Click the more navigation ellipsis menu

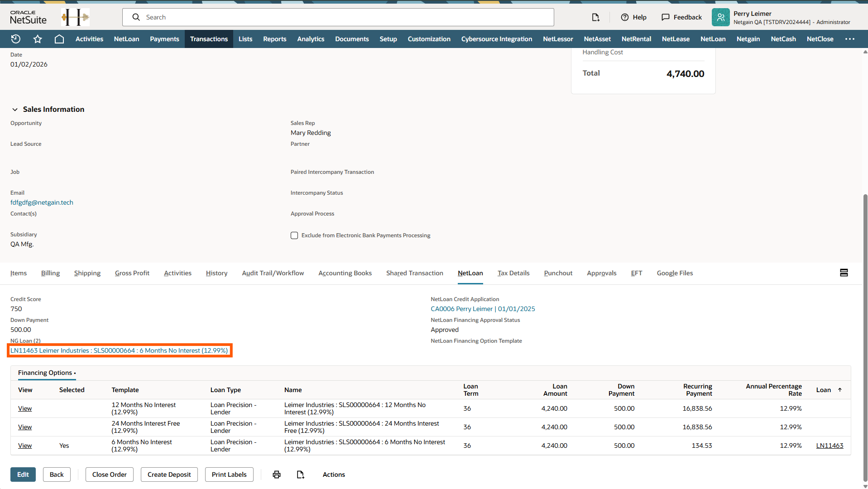[850, 39]
